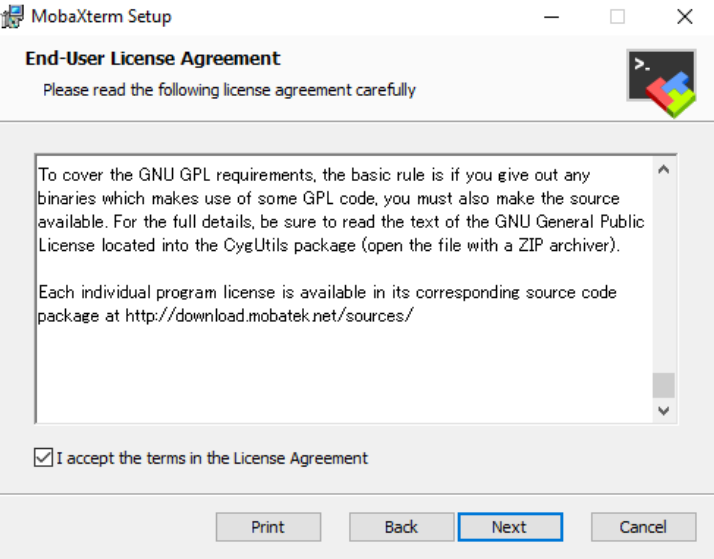714x559 pixels.
Task: Untick the accept License Agreement checkbox
Action: coord(43,458)
